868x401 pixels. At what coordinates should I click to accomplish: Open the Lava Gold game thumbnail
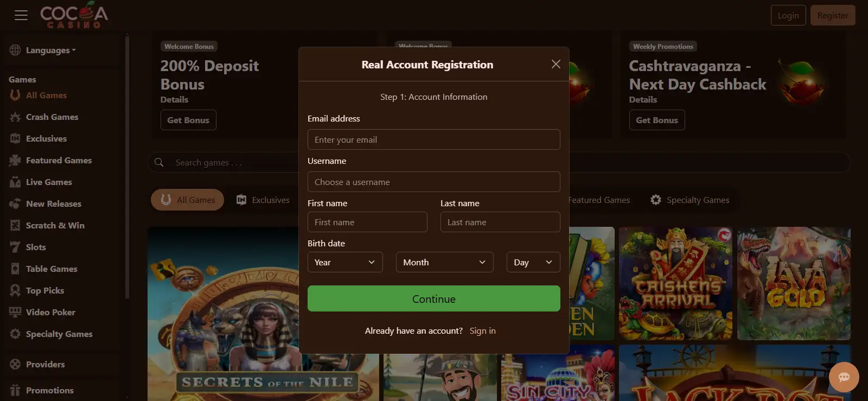[794, 283]
